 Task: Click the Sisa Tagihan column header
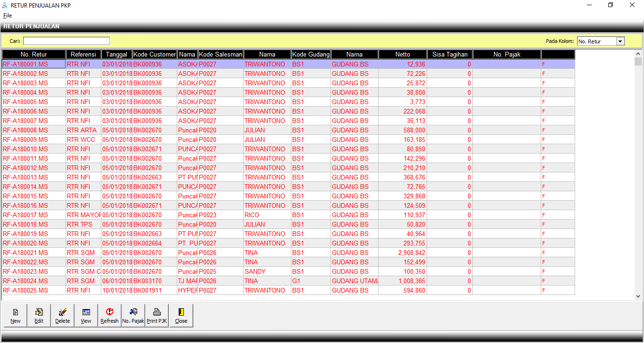(x=450, y=55)
